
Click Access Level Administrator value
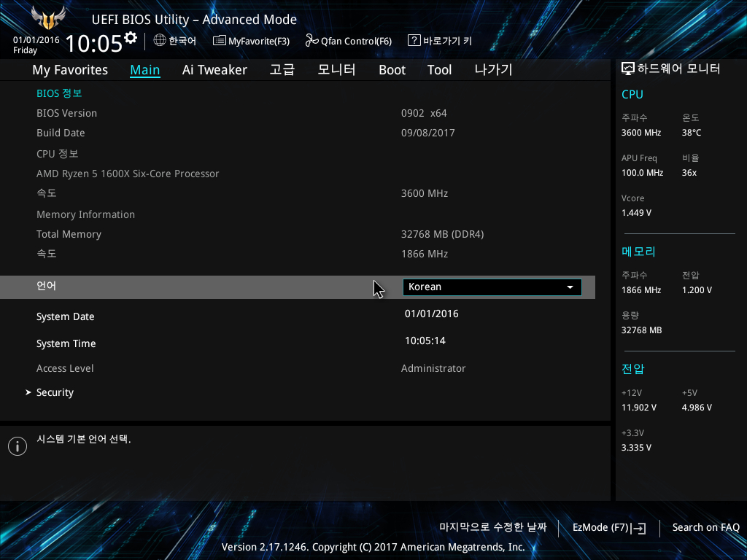click(x=433, y=368)
